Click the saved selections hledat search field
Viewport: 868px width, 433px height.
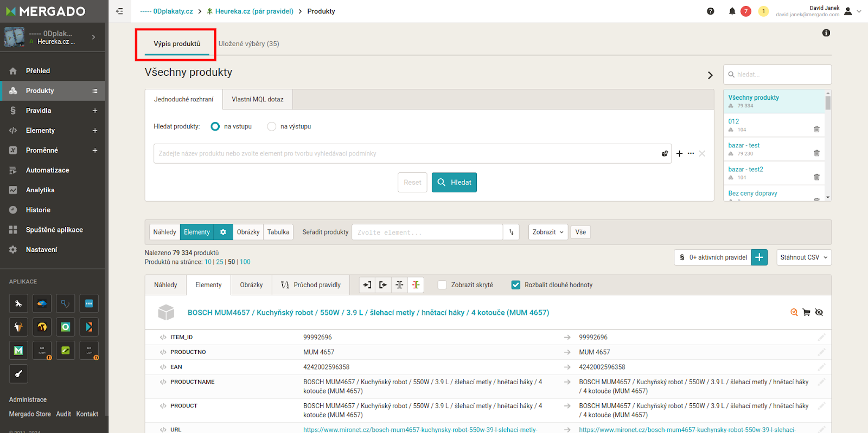tap(777, 75)
